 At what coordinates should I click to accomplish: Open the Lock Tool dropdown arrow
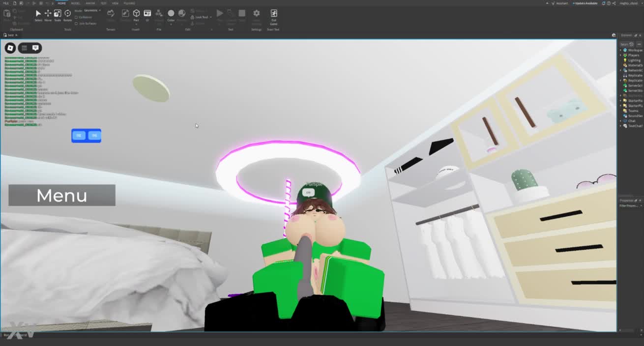211,17
